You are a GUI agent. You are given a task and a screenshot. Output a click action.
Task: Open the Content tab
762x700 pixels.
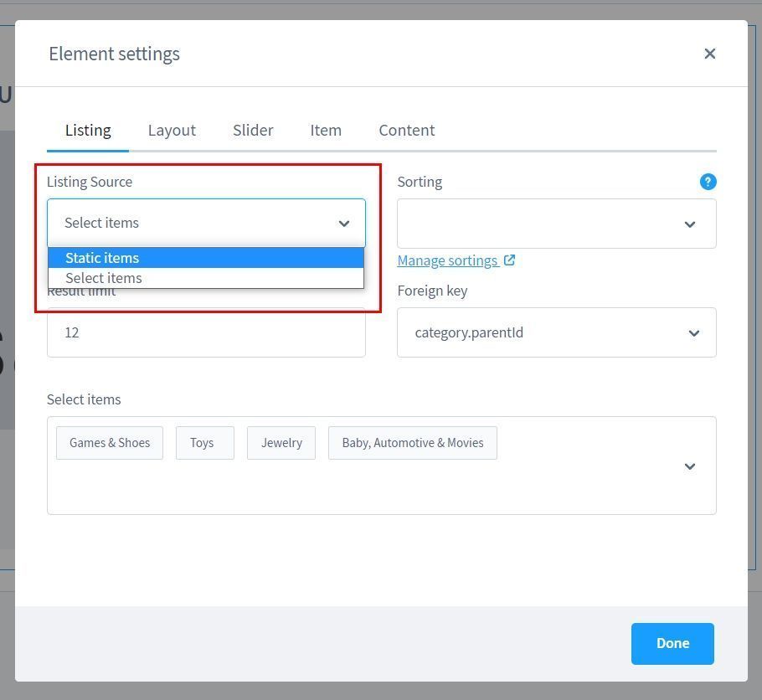pos(406,131)
